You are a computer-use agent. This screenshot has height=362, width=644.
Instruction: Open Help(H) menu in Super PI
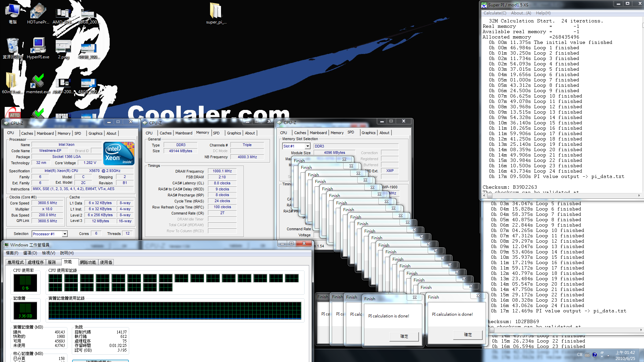click(543, 13)
